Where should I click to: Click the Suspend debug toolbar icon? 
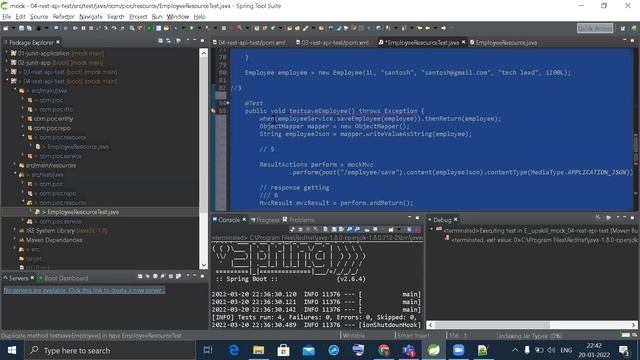point(83,28)
